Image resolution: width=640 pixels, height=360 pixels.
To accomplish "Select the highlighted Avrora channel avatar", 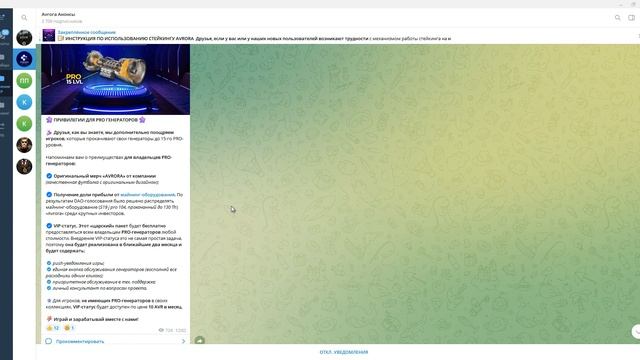I will 24,59.
